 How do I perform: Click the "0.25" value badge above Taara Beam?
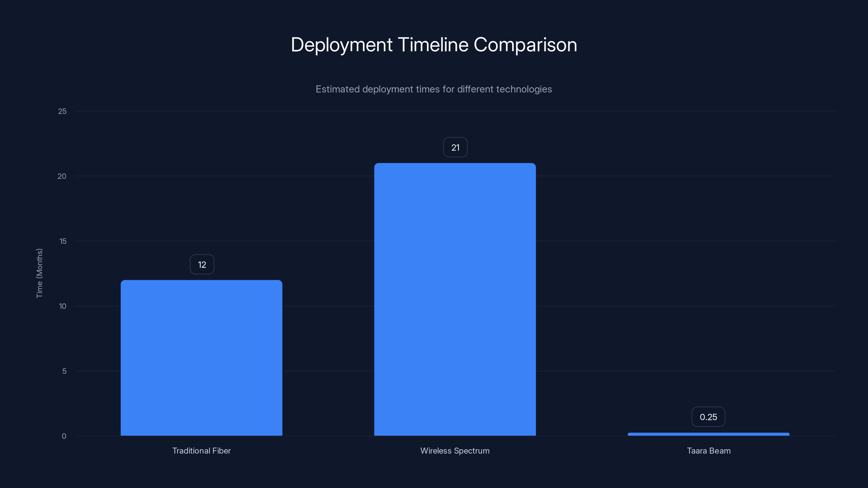click(x=708, y=417)
